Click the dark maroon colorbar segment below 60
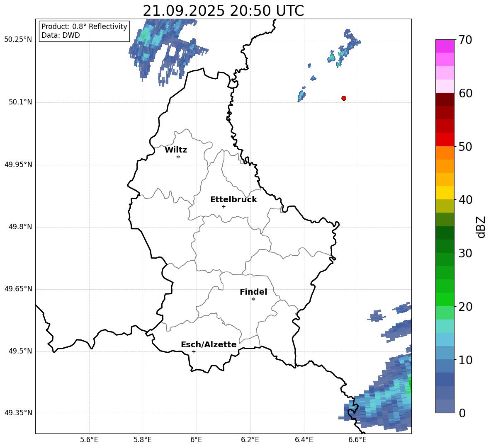This screenshot has width=491, height=448. coord(445,99)
